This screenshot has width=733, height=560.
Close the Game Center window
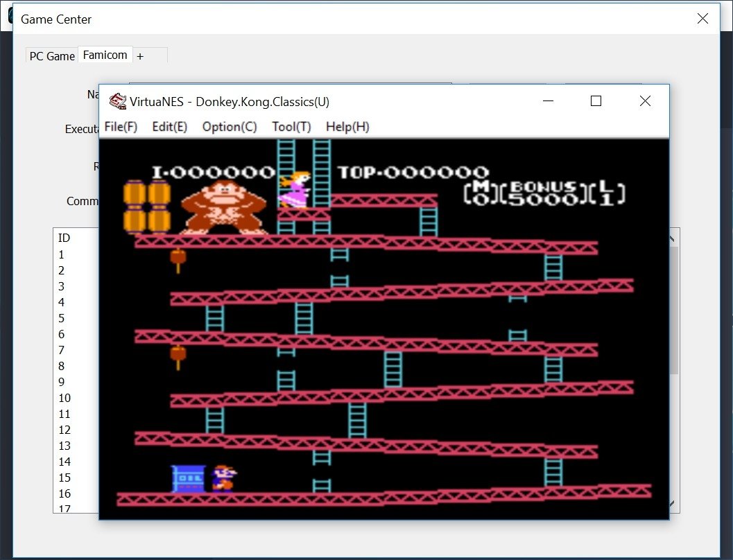(702, 18)
